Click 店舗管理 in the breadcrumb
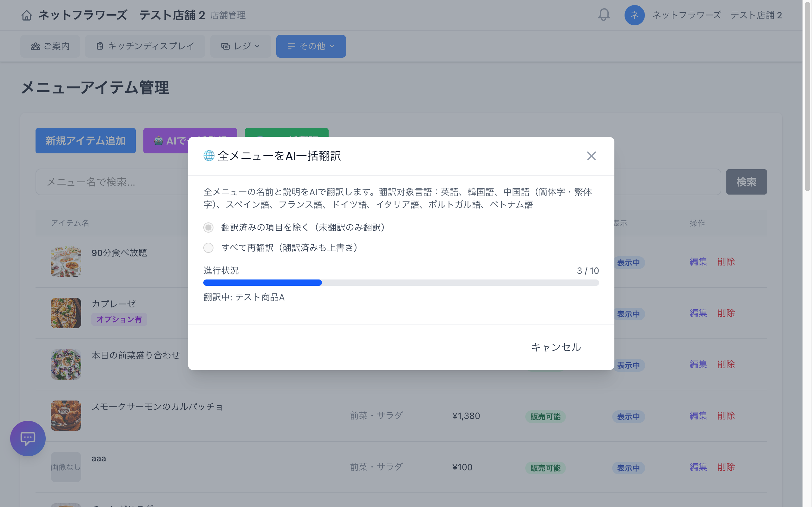The image size is (812, 507). (x=228, y=15)
